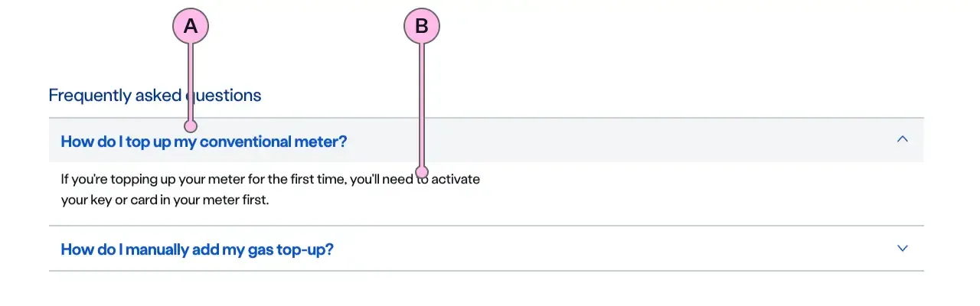Click the pink annotation marker labeled B
Image resolution: width=980 pixels, height=306 pixels.
[x=422, y=27]
